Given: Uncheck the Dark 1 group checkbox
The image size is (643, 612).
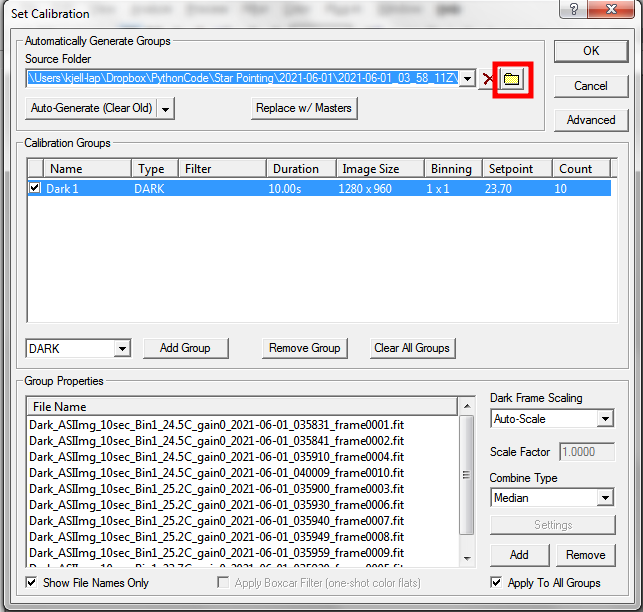Looking at the screenshot, I should coord(35,188).
